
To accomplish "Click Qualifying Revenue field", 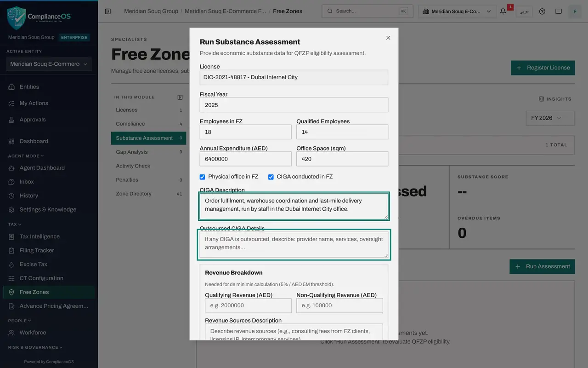I will click(248, 305).
